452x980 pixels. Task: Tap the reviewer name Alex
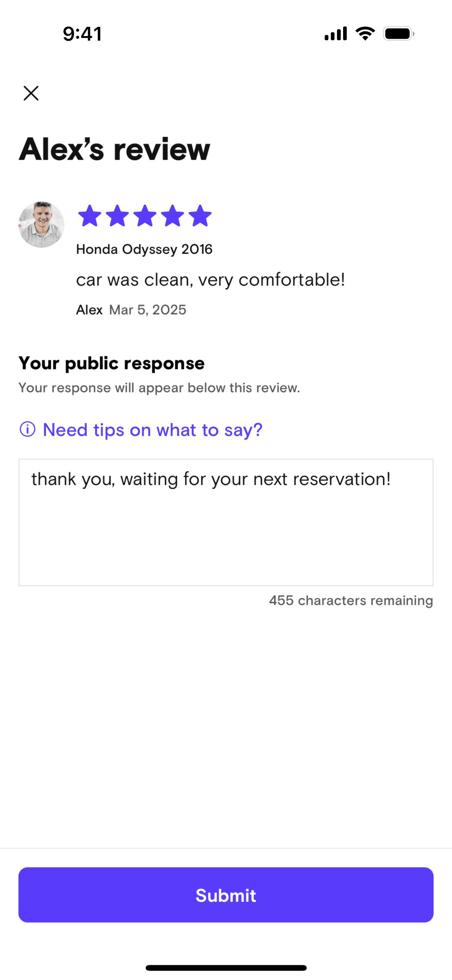pyautogui.click(x=89, y=310)
